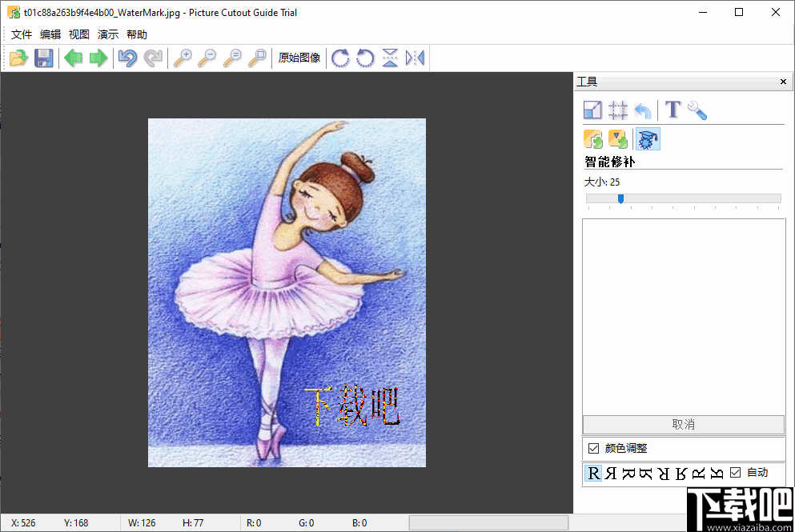This screenshot has height=532, width=795.
Task: Click the fit-to-window magnifier icon
Action: (x=257, y=58)
